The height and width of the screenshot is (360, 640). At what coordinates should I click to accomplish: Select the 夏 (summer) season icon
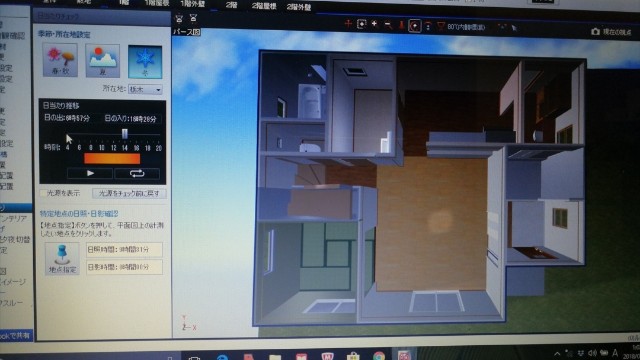102,61
